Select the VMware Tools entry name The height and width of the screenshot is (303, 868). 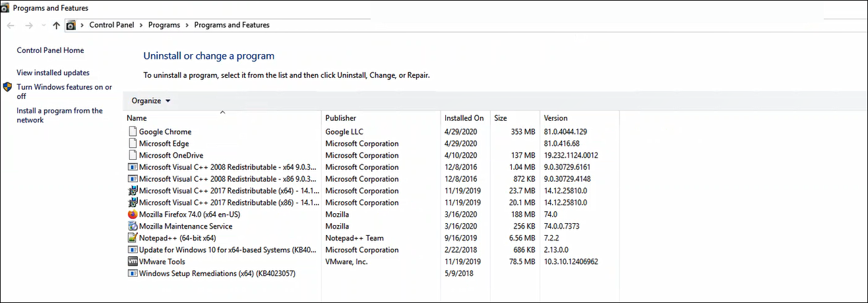point(162,262)
